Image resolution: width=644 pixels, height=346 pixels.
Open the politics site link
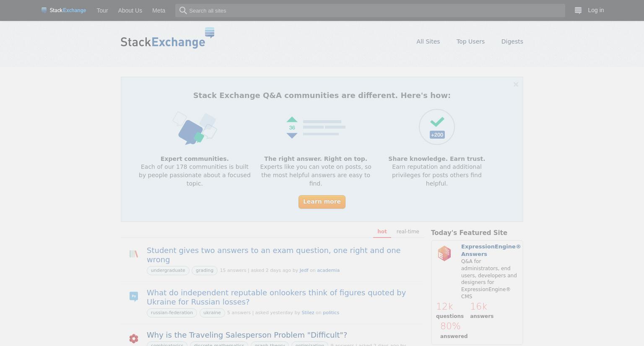point(331,313)
